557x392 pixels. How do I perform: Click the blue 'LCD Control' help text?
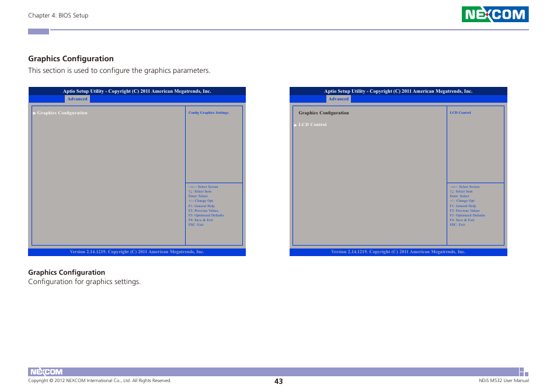coord(460,113)
